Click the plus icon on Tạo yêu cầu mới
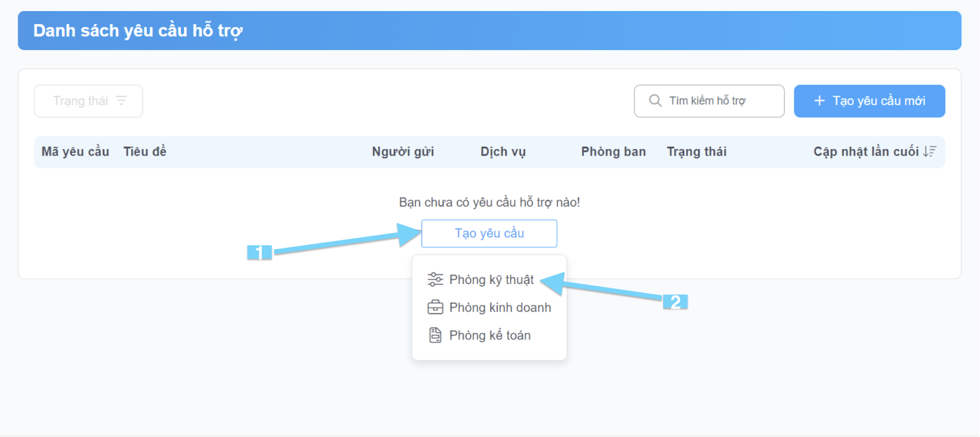This screenshot has height=437, width=980. point(820,101)
